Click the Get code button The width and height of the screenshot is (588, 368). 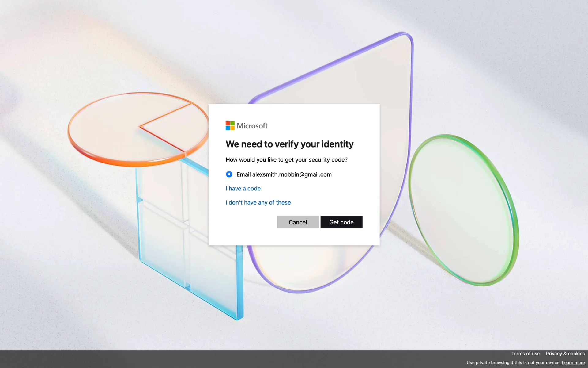point(341,222)
